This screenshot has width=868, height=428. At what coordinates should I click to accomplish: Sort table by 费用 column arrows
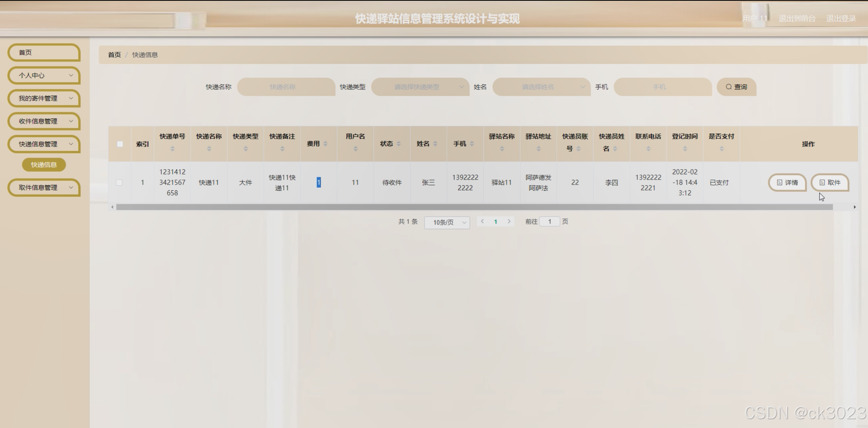point(325,144)
